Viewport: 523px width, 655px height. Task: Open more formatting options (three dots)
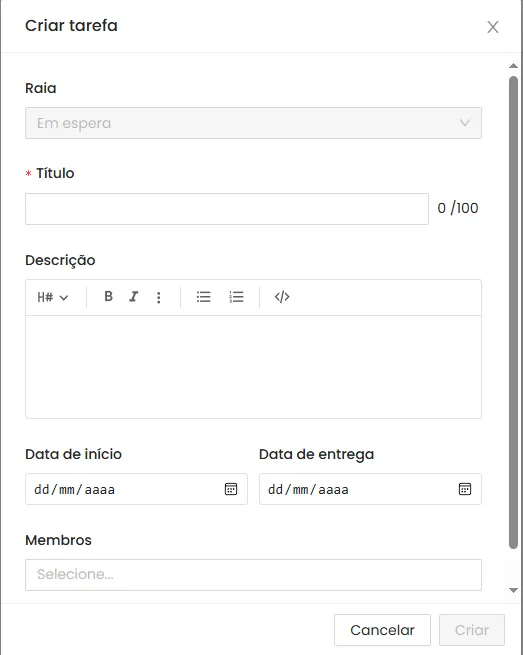[159, 297]
